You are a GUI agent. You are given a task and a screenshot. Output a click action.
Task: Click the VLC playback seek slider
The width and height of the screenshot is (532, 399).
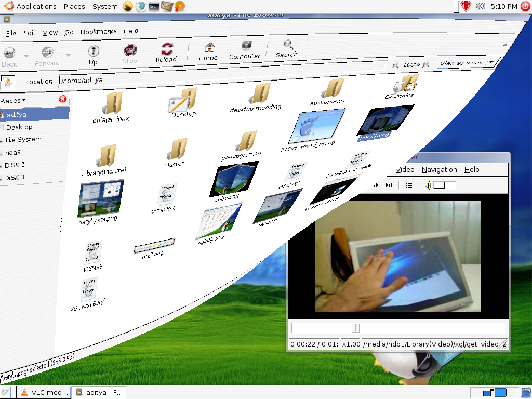pos(398,328)
